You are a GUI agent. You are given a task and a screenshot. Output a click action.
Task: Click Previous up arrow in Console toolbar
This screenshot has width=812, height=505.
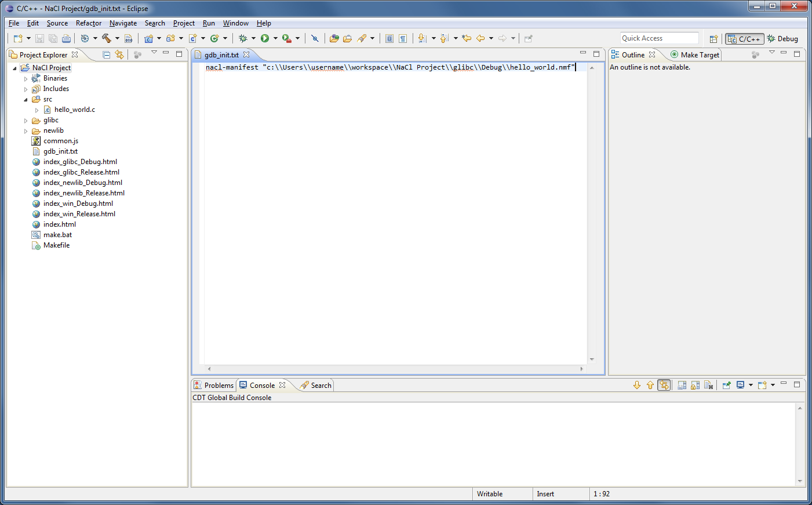pyautogui.click(x=650, y=385)
